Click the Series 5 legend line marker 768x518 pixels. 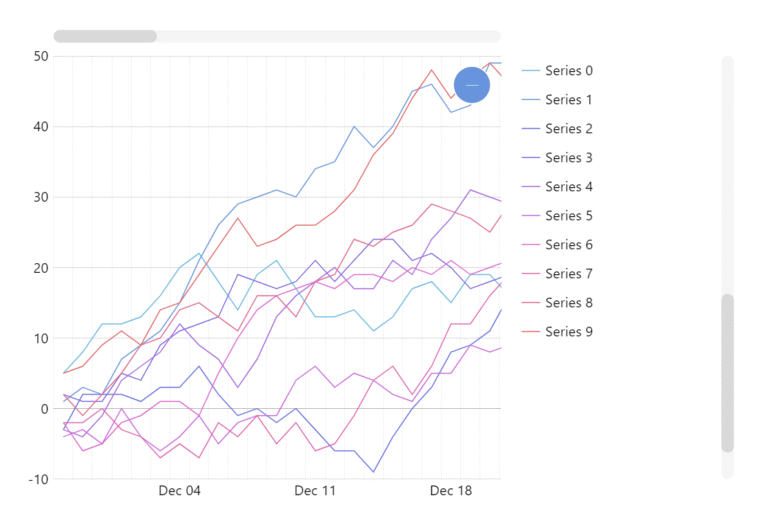click(x=530, y=216)
